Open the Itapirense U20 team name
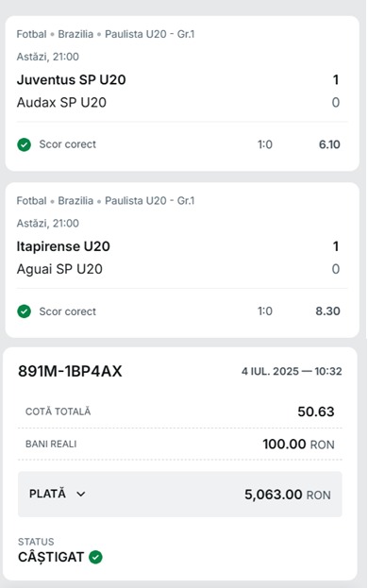Viewport: 368px width, 588px height. pyautogui.click(x=63, y=246)
